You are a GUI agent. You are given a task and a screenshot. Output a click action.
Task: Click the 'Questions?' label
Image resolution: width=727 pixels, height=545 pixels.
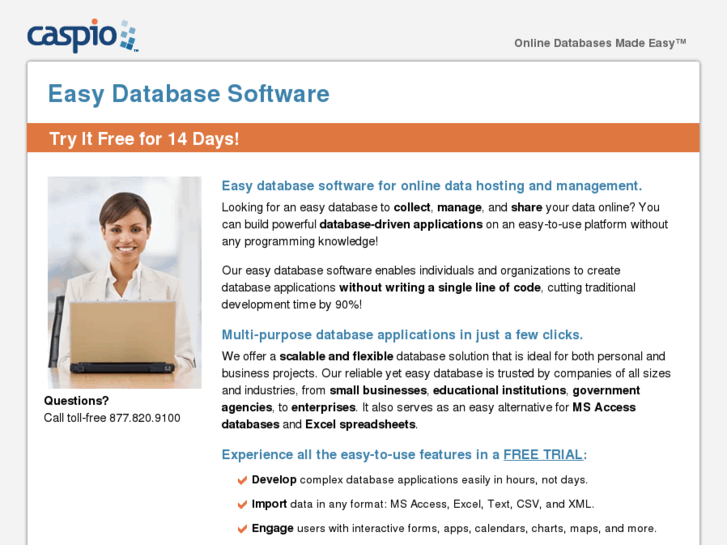pos(77,401)
